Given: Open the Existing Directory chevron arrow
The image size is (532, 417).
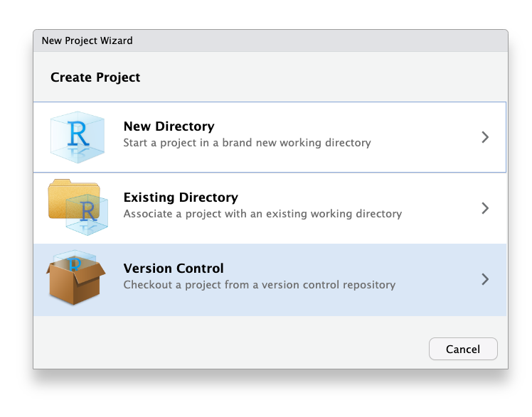Looking at the screenshot, I should coord(485,208).
